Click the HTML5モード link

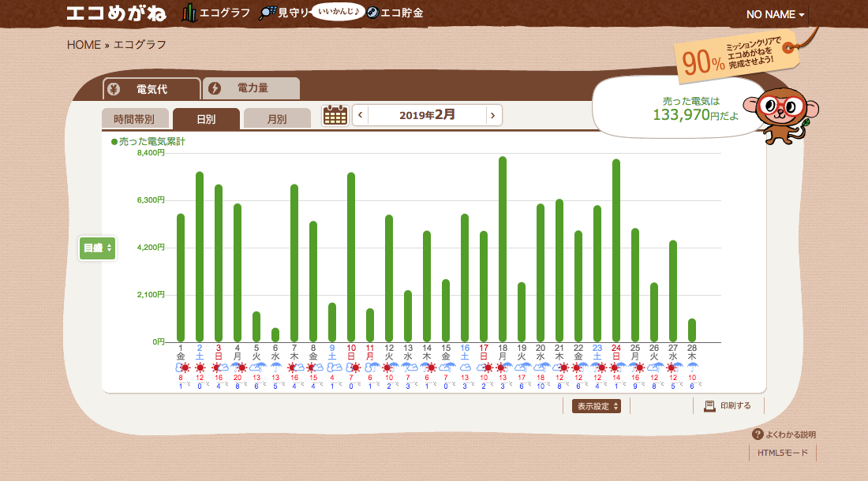(x=782, y=453)
